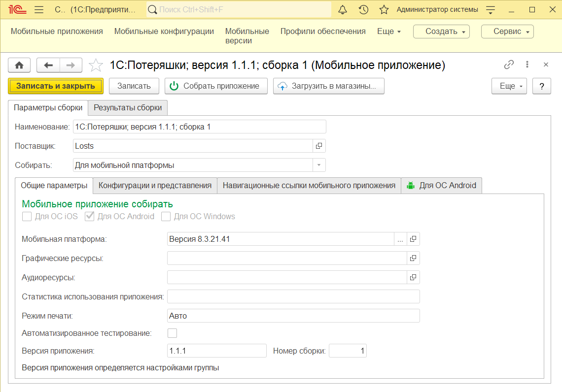Toggle Для ОС Windows checkbox
Viewport: 562px width, 392px height.
click(x=166, y=216)
